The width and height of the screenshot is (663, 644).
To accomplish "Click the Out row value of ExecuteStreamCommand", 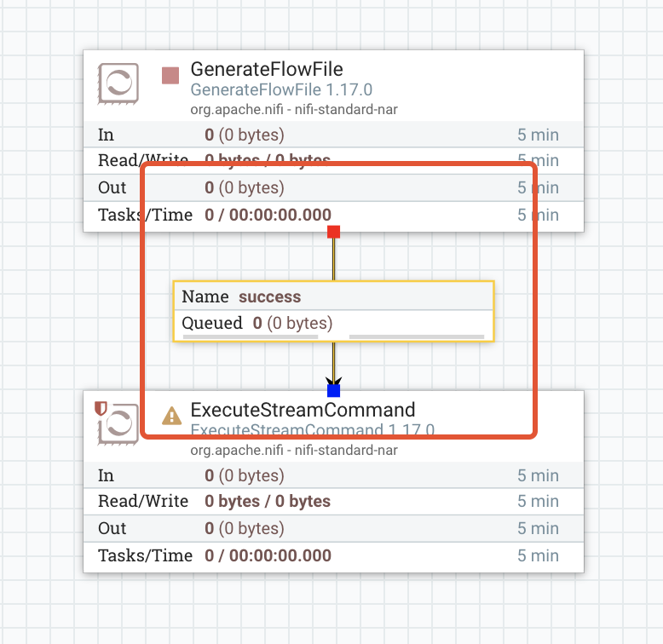I will tap(245, 528).
